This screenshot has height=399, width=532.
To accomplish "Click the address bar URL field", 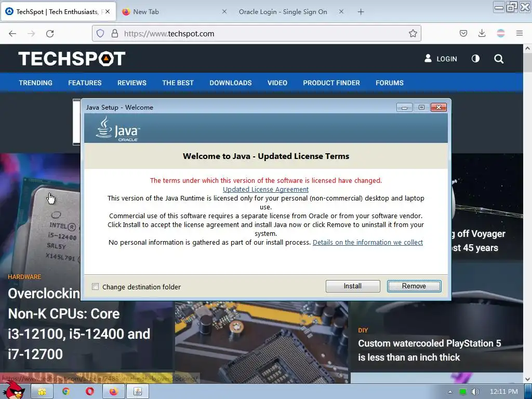I will pos(256,34).
